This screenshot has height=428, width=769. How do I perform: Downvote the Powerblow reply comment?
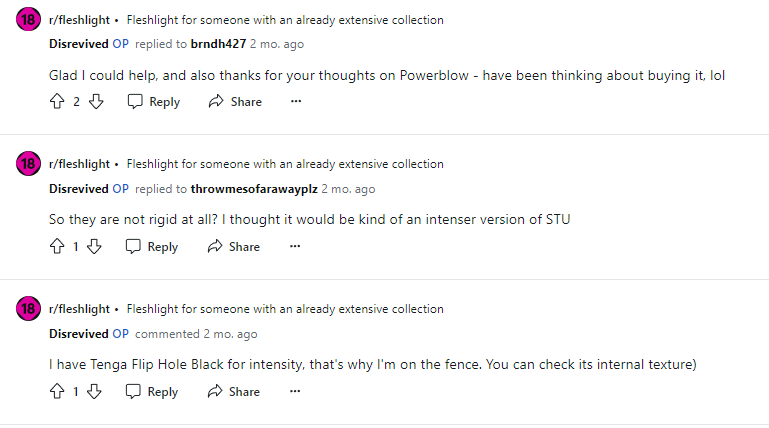pos(96,102)
